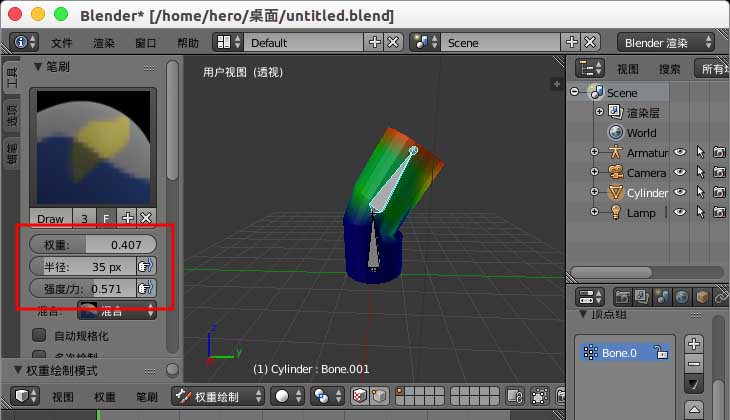Select World in the outliner
The image size is (730, 420).
(x=642, y=133)
